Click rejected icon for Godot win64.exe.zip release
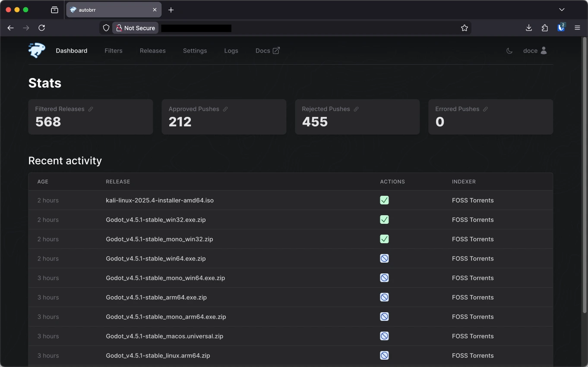 click(x=384, y=258)
